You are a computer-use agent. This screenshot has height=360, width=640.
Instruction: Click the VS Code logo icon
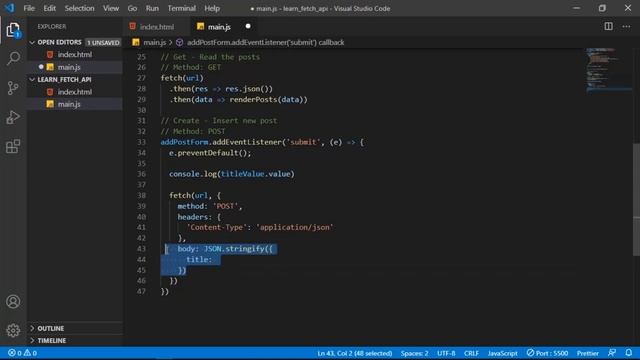click(9, 8)
